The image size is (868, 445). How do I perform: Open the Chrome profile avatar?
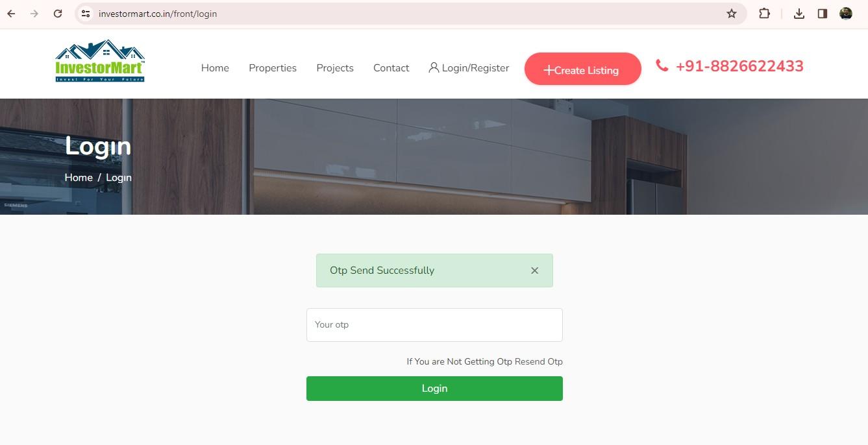pyautogui.click(x=846, y=14)
